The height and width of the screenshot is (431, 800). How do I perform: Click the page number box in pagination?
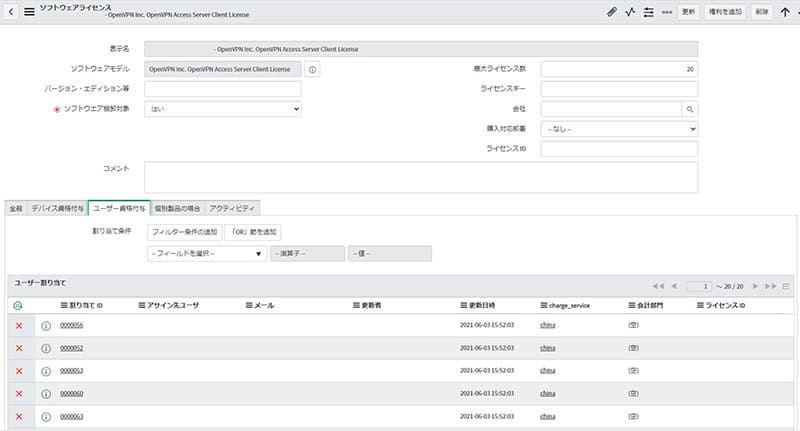(x=698, y=286)
